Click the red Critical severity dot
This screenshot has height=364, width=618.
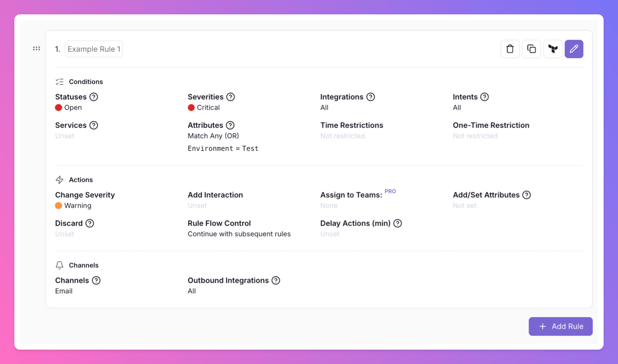point(191,108)
